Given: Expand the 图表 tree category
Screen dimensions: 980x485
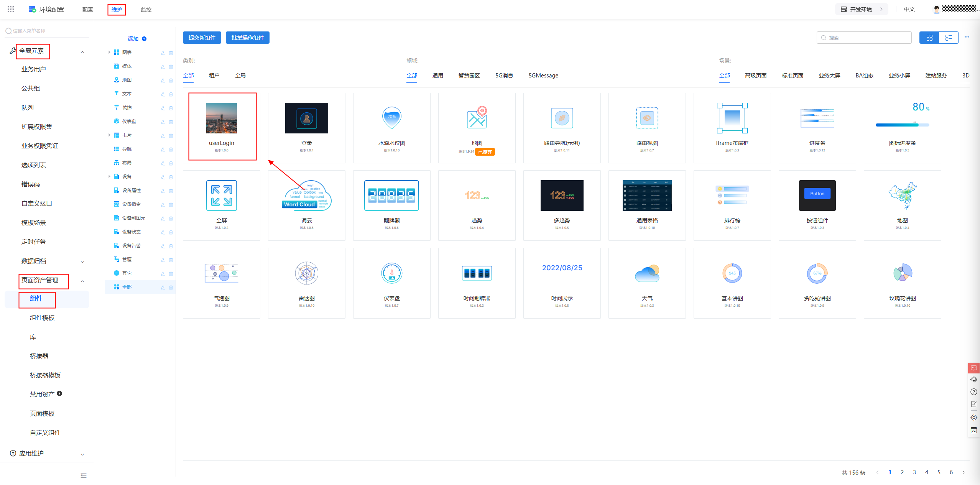Looking at the screenshot, I should coord(109,52).
